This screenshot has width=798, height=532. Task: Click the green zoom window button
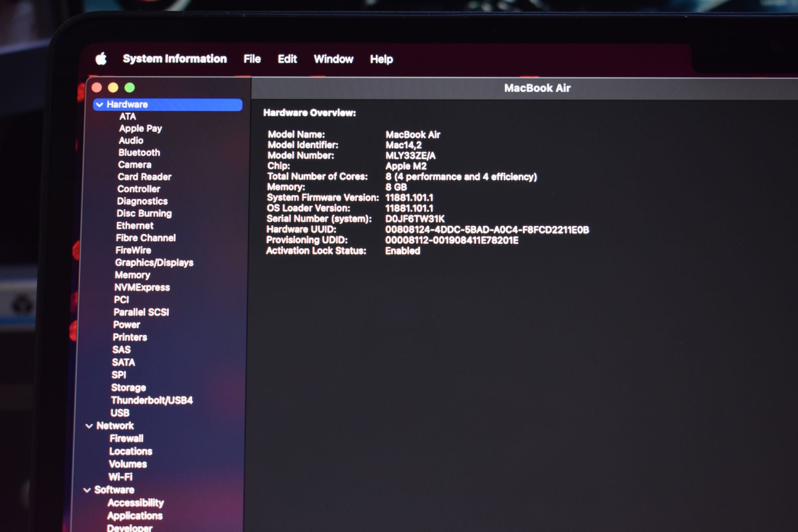(130, 87)
